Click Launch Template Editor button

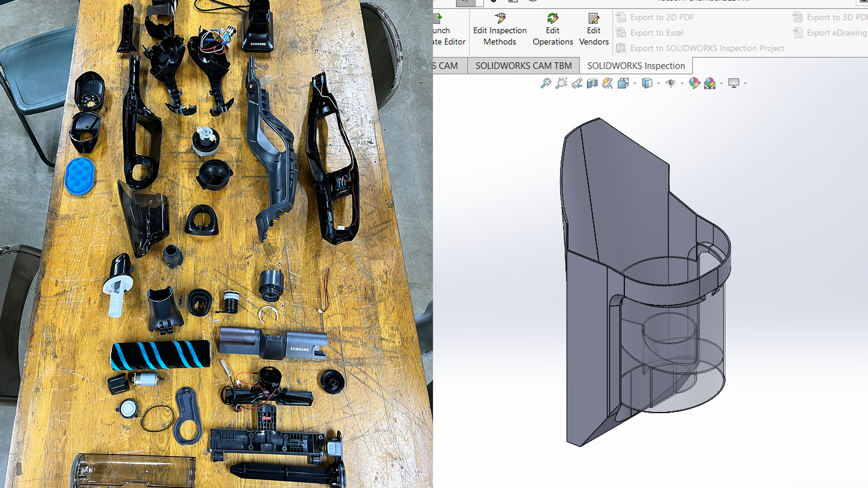tap(449, 30)
